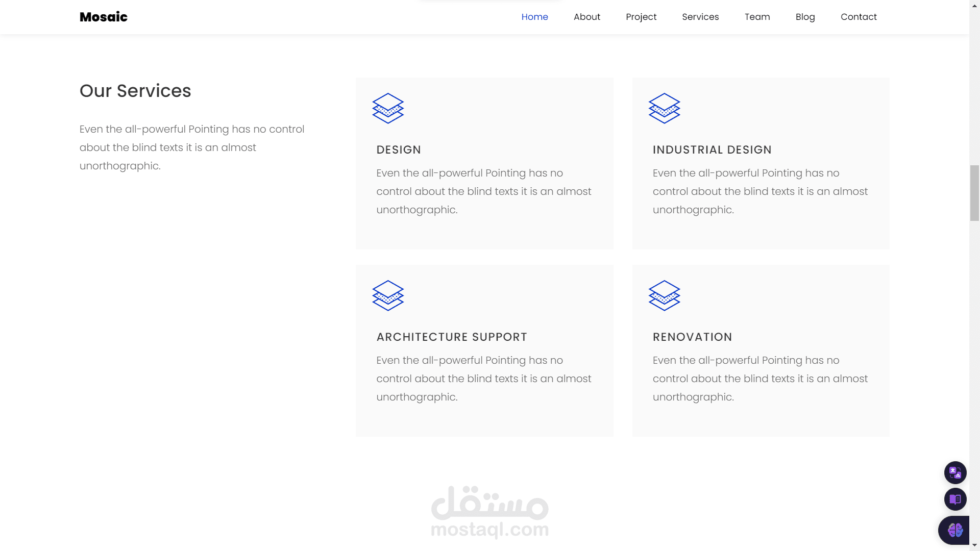Select Project in the top menu
Image resolution: width=980 pixels, height=551 pixels.
(641, 17)
